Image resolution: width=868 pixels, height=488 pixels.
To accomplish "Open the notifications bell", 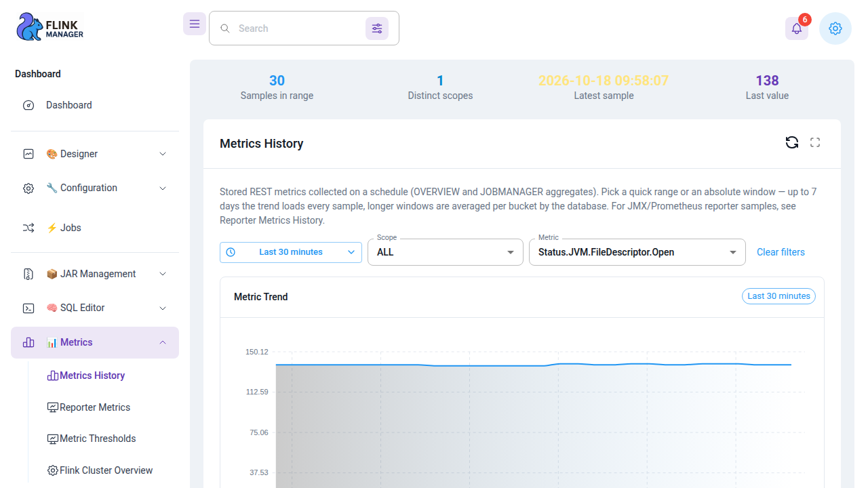I will pos(797,28).
